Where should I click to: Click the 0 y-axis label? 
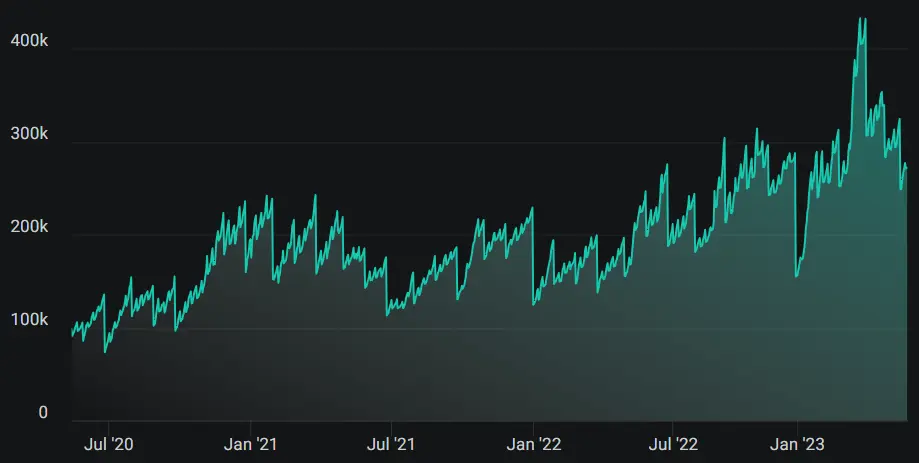point(43,413)
